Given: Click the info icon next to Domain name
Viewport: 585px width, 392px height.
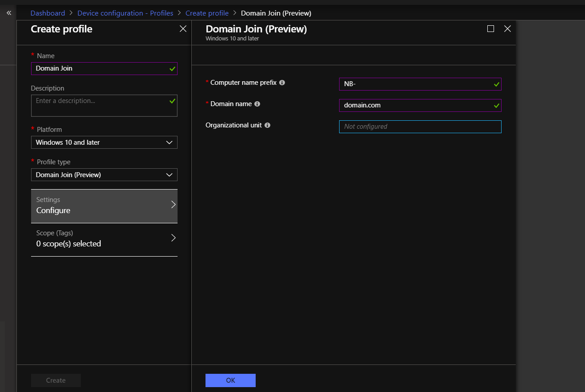Looking at the screenshot, I should click(x=257, y=103).
